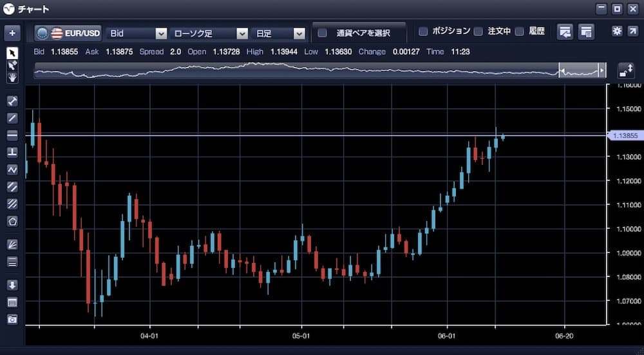The width and height of the screenshot is (644, 355).
Task: Click the Open value 1.13728
Action: (226, 52)
